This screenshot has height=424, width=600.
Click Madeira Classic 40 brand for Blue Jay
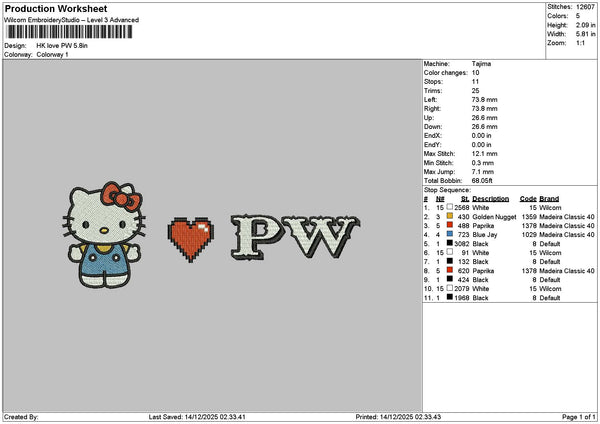[x=567, y=235]
